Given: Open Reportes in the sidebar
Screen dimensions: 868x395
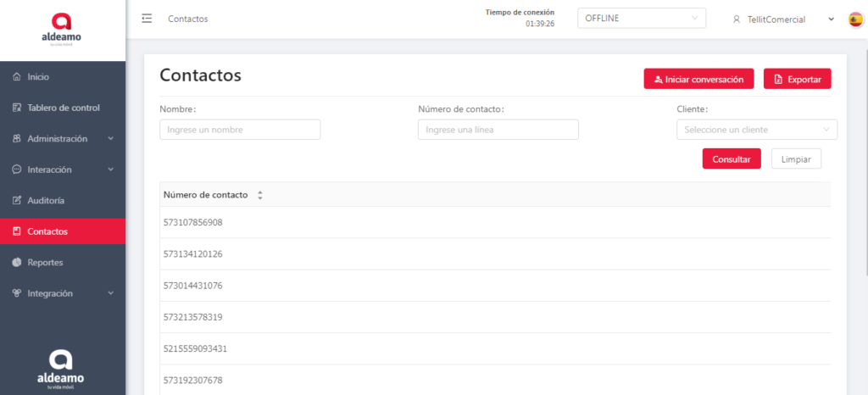Looking at the screenshot, I should [63, 262].
